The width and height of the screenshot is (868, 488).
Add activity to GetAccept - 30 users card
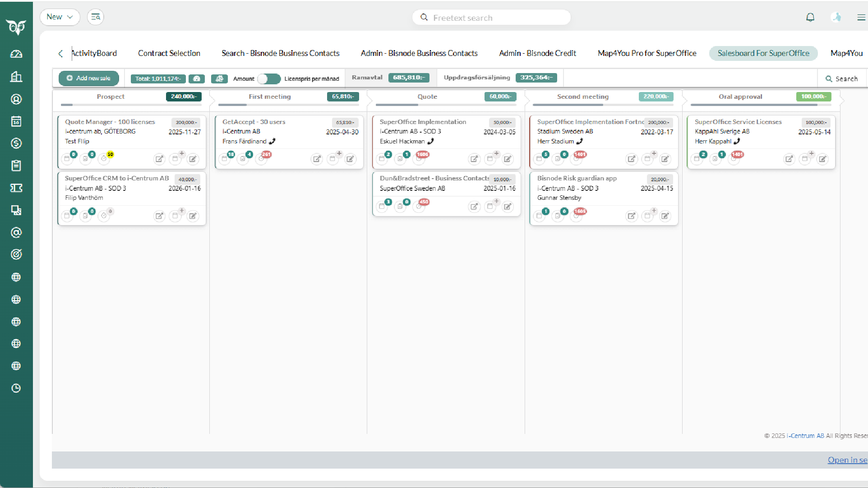click(333, 159)
